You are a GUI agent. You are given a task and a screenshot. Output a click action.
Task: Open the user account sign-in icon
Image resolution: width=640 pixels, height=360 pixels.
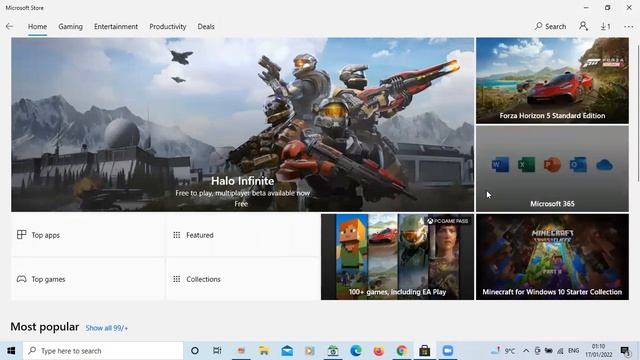[x=583, y=27]
